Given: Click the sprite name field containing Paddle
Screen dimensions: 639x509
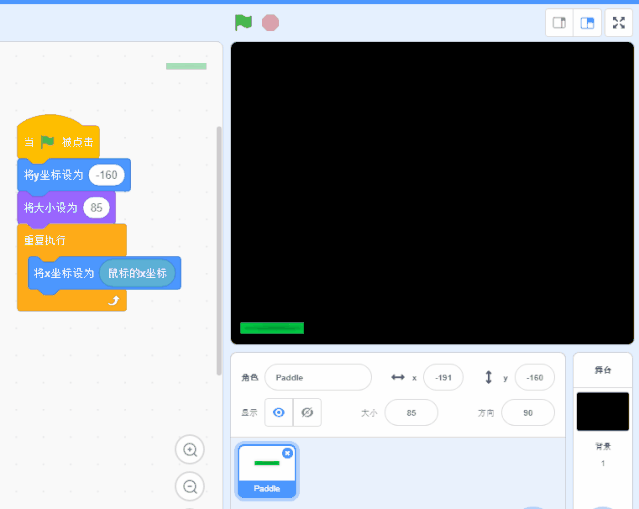Looking at the screenshot, I should pos(317,377).
